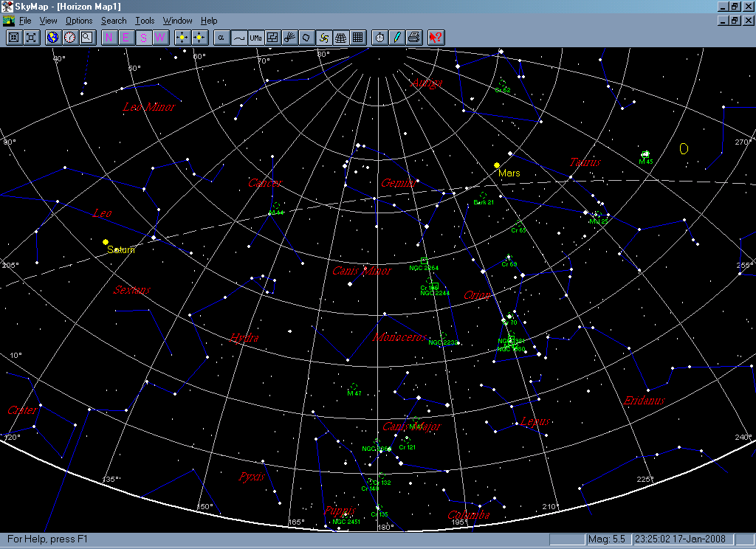Click the Leo Minor constellation label

click(148, 106)
